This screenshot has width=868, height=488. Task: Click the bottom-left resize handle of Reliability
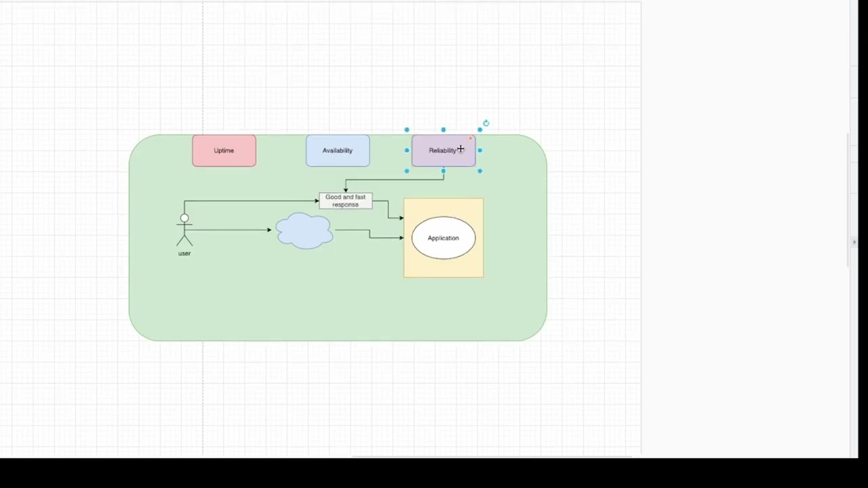click(407, 171)
